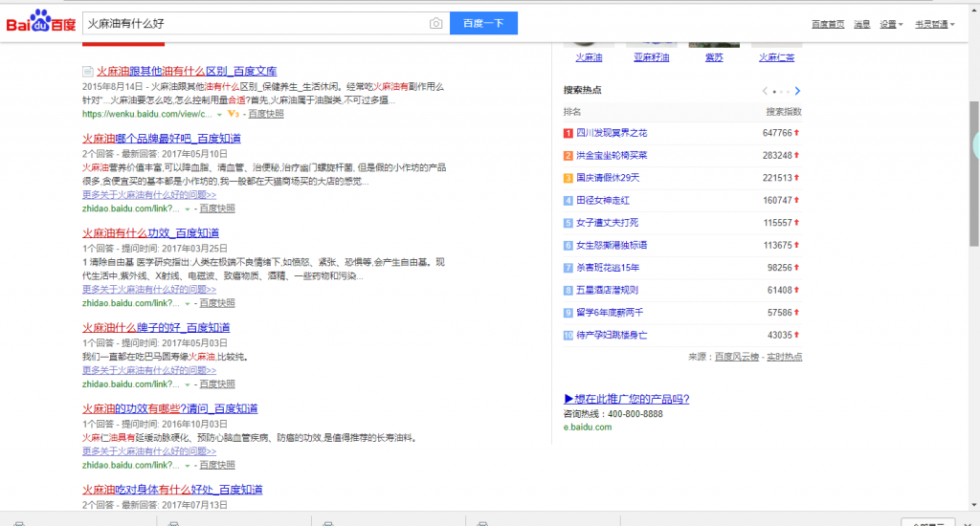980x526 pixels.
Task: Open hot search 五星酒店潜规则
Action: 607,291
